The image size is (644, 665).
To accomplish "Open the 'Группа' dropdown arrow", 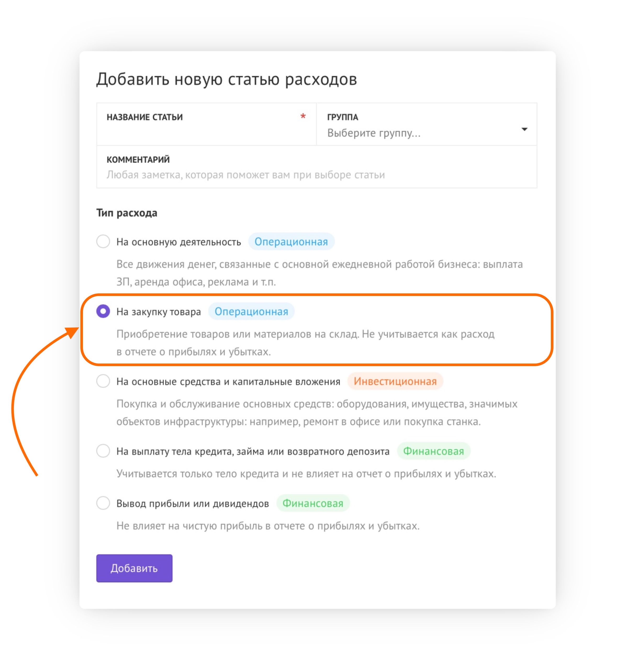I will pos(524,129).
